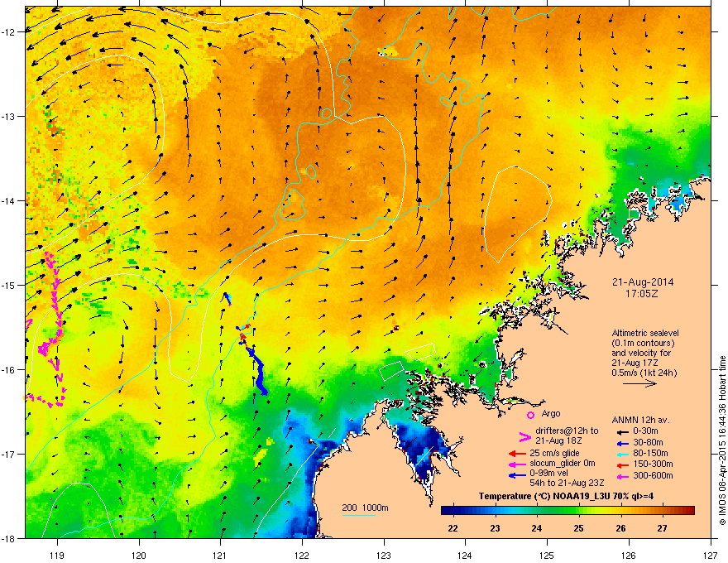Click the Temperature NOAA19_L3U colorbar title
Viewport: 728px width, 563px height.
pyautogui.click(x=566, y=497)
